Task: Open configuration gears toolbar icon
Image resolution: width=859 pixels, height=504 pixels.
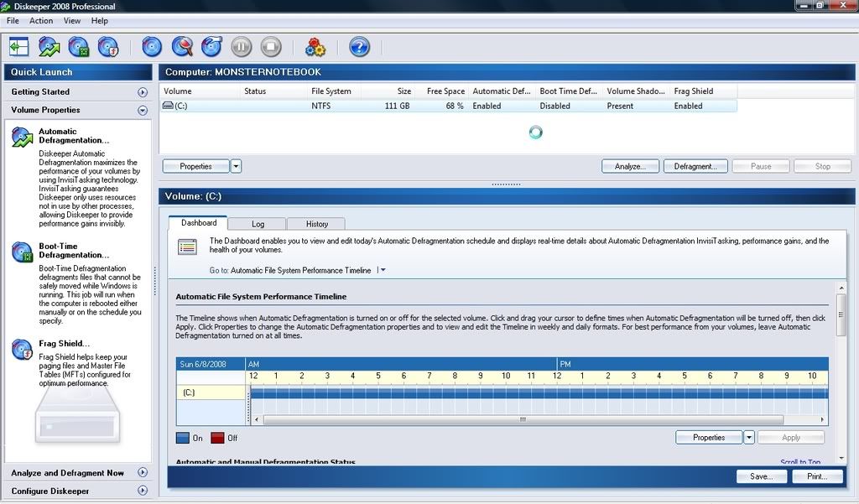Action: click(315, 47)
